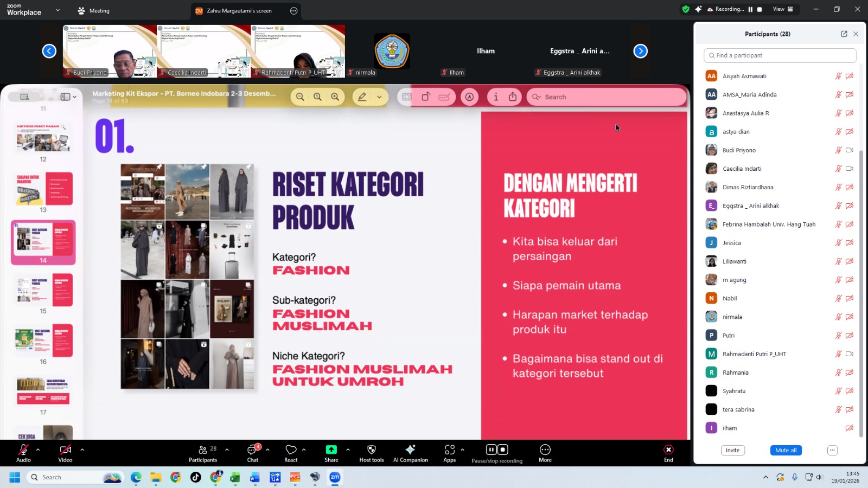Screen dimensions: 868x488
Task: Click the green Share screen icon
Action: [x=331, y=450]
